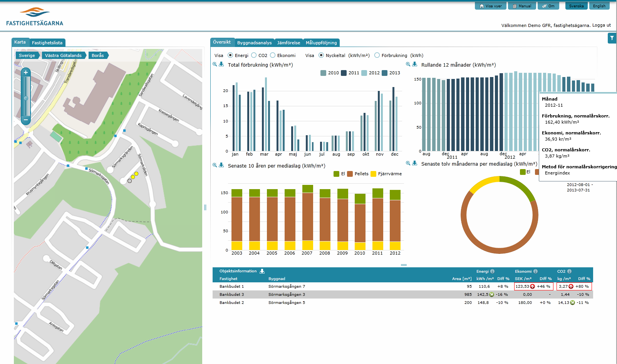
Task: Select the Förbrukning (kWh) radio button
Action: click(x=377, y=55)
